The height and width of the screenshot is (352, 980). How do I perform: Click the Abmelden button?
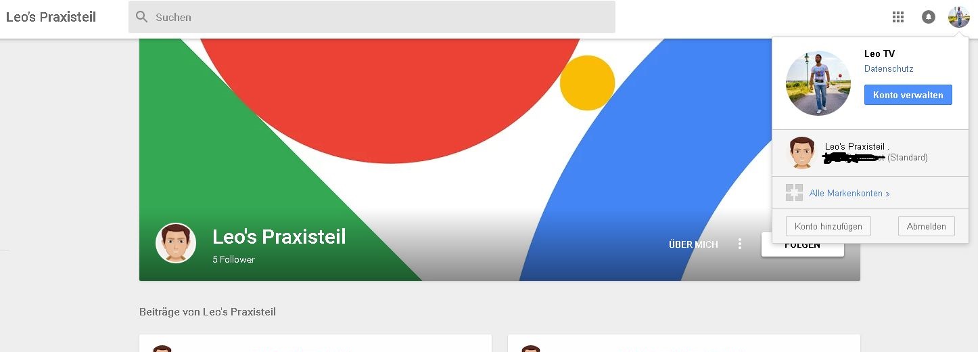click(x=927, y=226)
